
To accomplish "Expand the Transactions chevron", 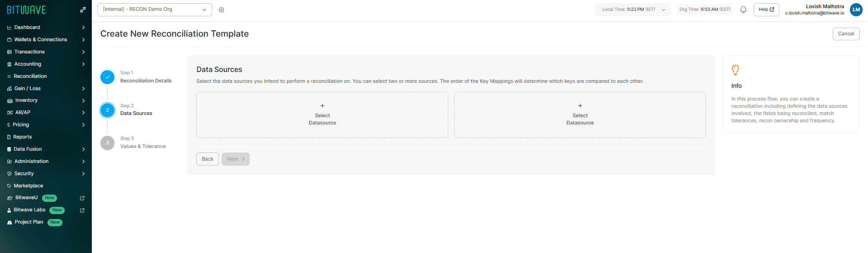I will (x=84, y=52).
